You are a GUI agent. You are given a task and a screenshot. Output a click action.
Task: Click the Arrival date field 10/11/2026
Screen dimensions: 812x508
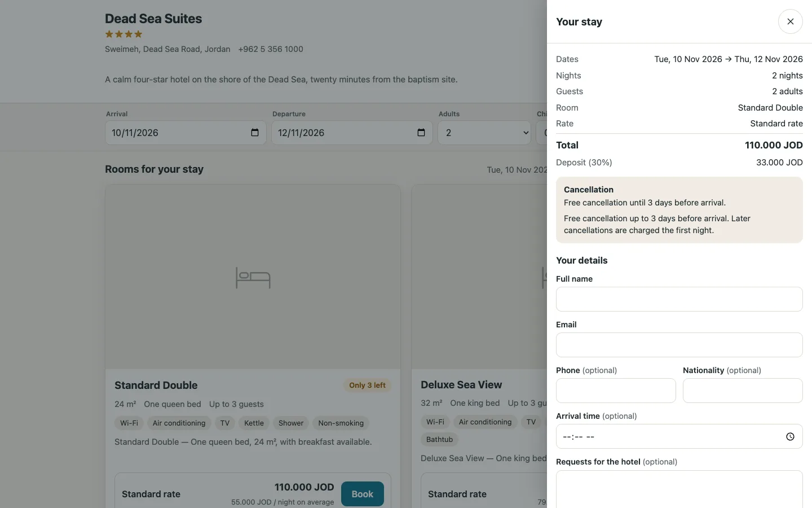[x=186, y=133]
